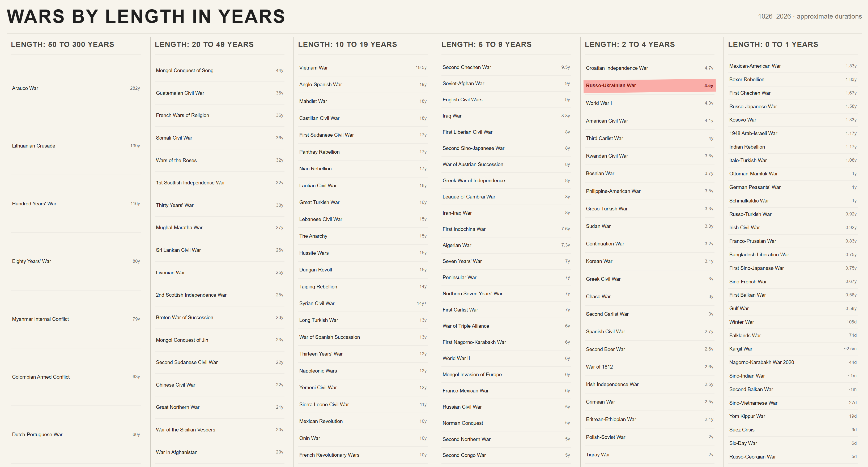This screenshot has height=467, width=868.
Task: Select the highlighted Russo-Ukrainian War row
Action: tap(649, 85)
